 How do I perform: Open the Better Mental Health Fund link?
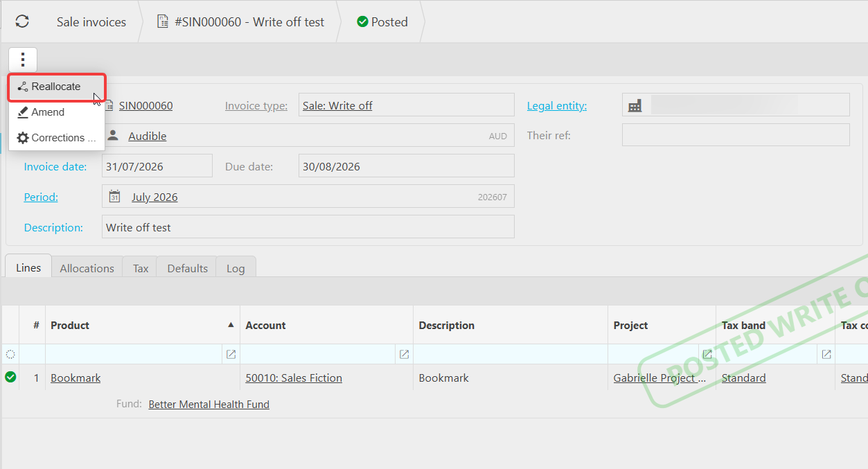tap(209, 405)
